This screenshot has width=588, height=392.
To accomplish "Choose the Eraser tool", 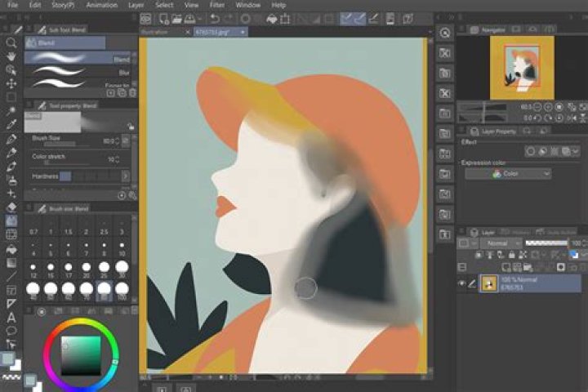I will (11, 207).
